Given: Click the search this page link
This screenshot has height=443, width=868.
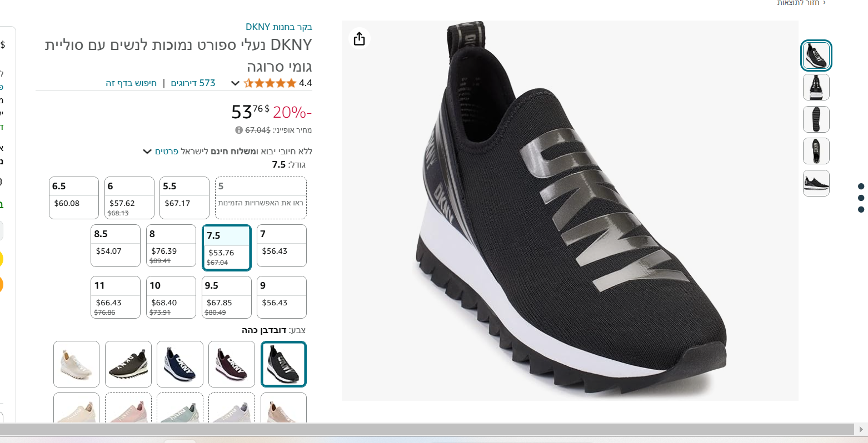Looking at the screenshot, I should (131, 83).
